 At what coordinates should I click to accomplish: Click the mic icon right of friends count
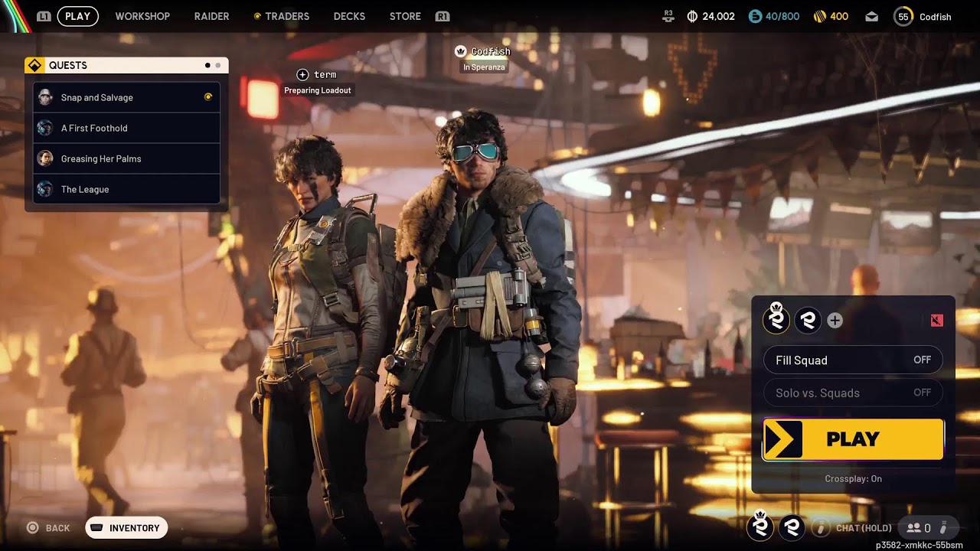(943, 527)
